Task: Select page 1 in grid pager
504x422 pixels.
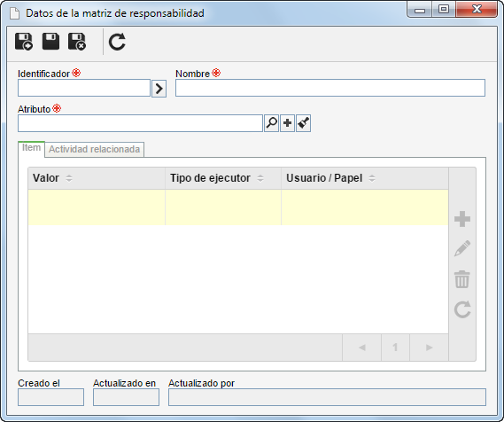Action: point(395,348)
